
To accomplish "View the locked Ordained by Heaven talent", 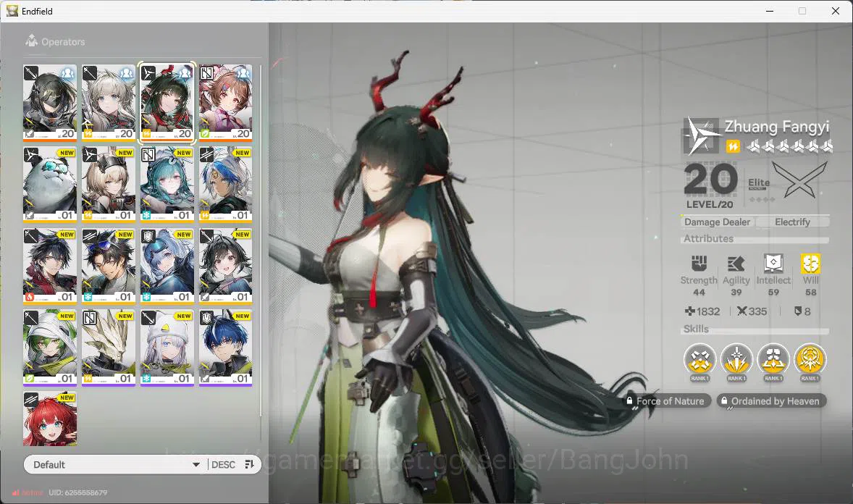I will [x=771, y=401].
